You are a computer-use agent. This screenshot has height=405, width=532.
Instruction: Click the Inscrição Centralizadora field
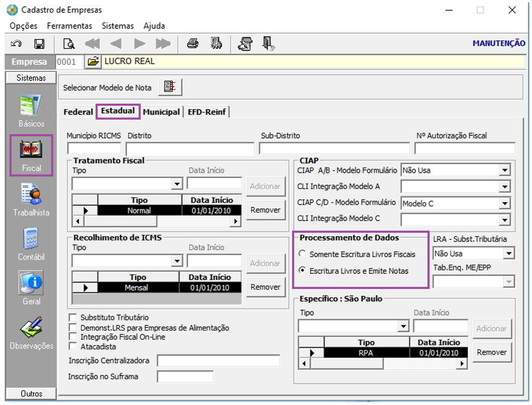(219, 361)
